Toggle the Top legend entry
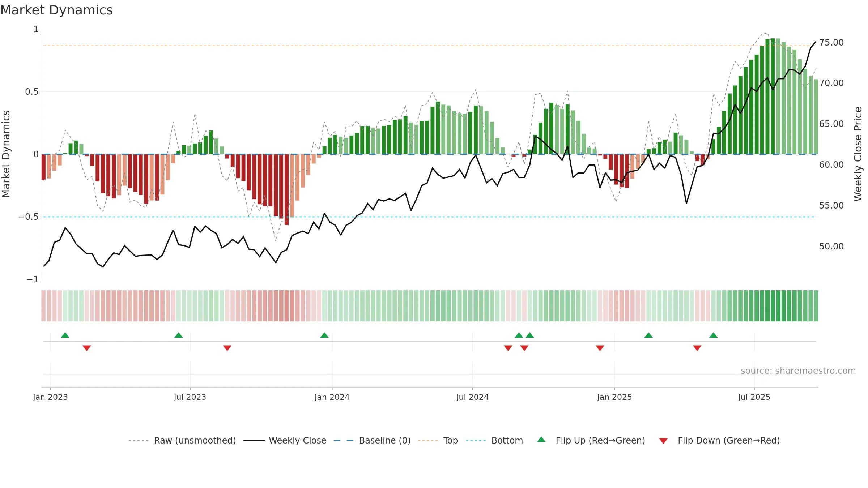The image size is (868, 488). click(438, 440)
